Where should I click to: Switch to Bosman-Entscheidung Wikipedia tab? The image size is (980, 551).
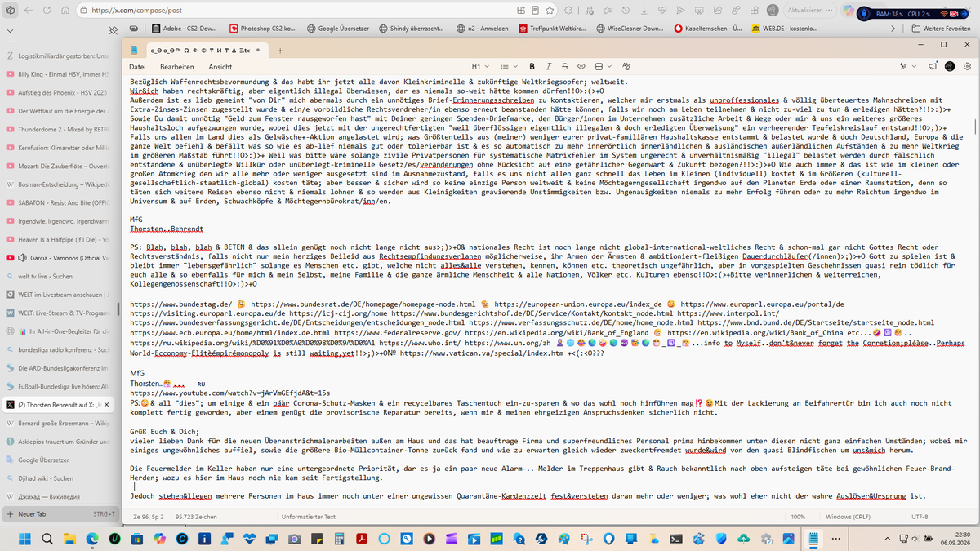click(59, 183)
